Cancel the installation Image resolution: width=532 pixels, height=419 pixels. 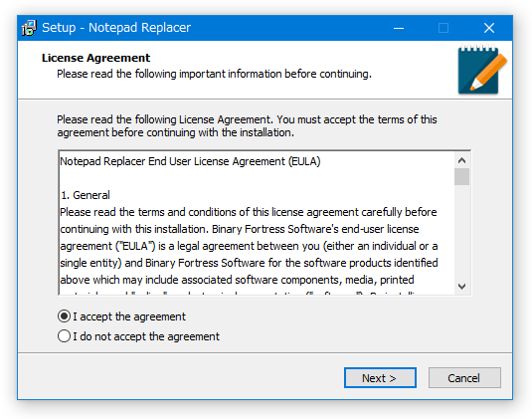click(x=464, y=377)
